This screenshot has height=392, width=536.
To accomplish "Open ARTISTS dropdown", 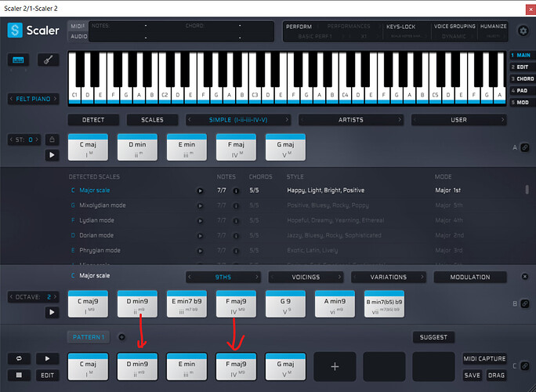I will [x=351, y=120].
